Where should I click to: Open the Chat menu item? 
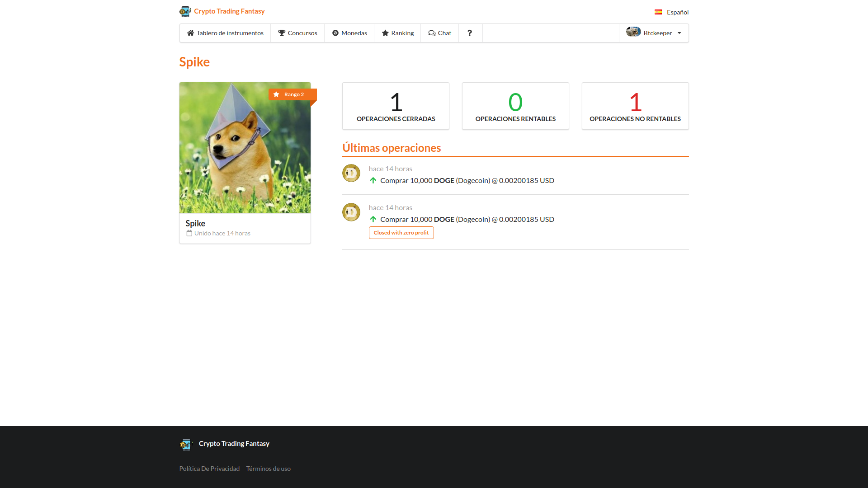(x=439, y=33)
